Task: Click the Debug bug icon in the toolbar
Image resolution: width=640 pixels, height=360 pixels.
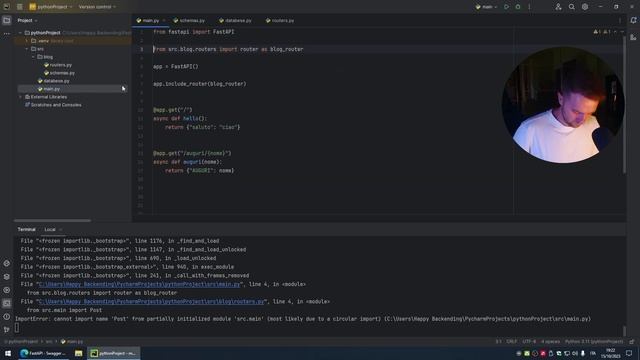Action: click(518, 7)
